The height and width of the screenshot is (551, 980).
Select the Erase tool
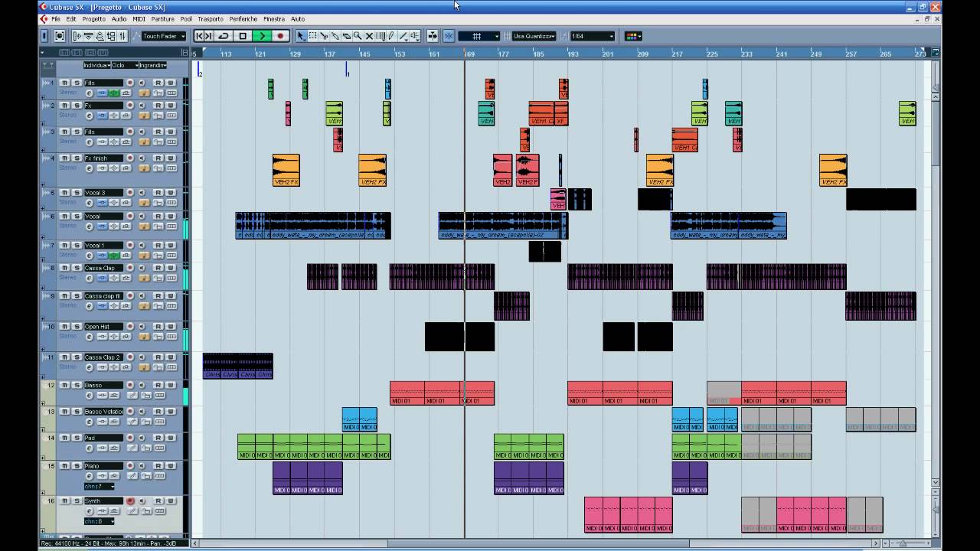click(x=347, y=36)
